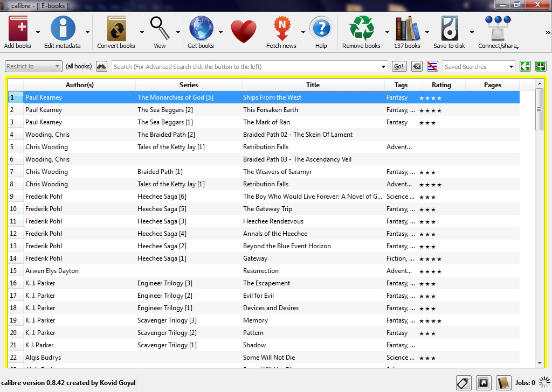Select Braided Path 02 - The Skein Of Lament
552x392 pixels.
tap(298, 134)
